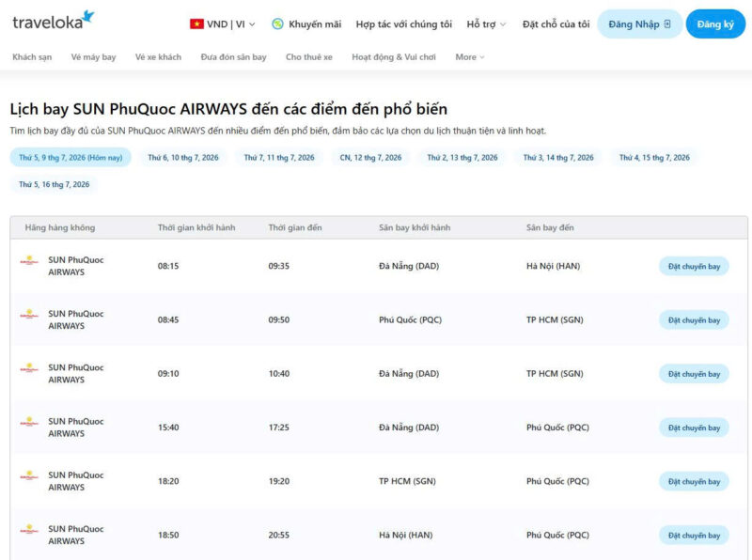Click airline logo in 15:40 flight row
Image resolution: width=752 pixels, height=560 pixels.
[29, 422]
